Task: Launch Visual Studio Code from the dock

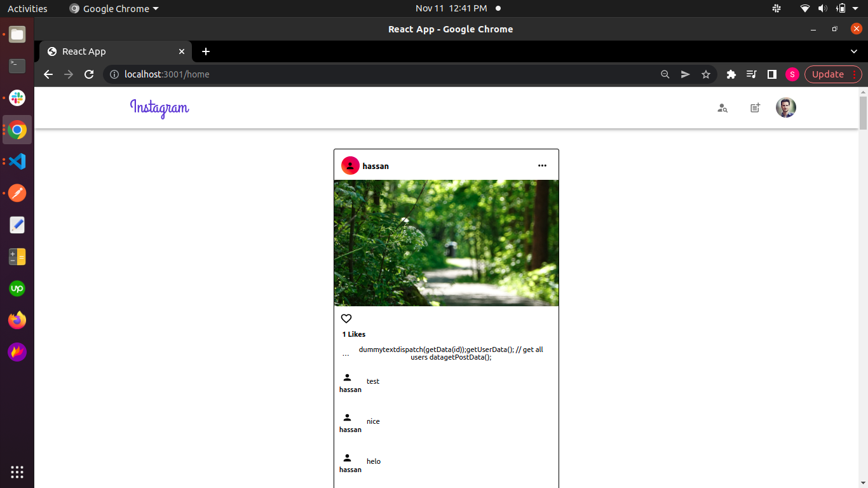Action: coord(17,161)
